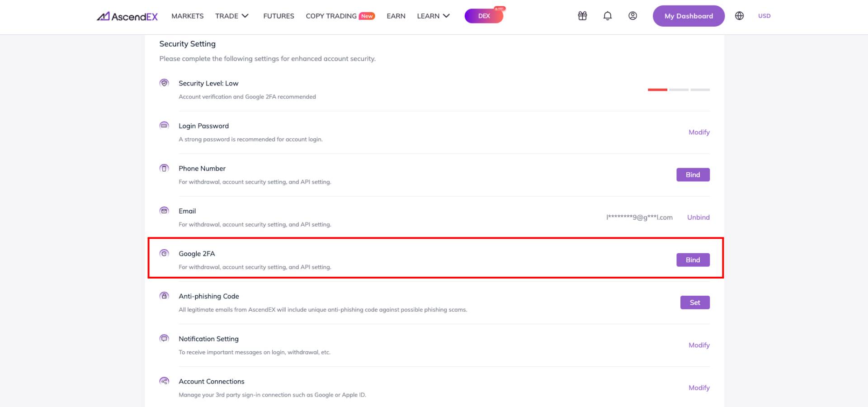Open the language globe icon
Image resolution: width=868 pixels, height=407 pixels.
tap(739, 16)
